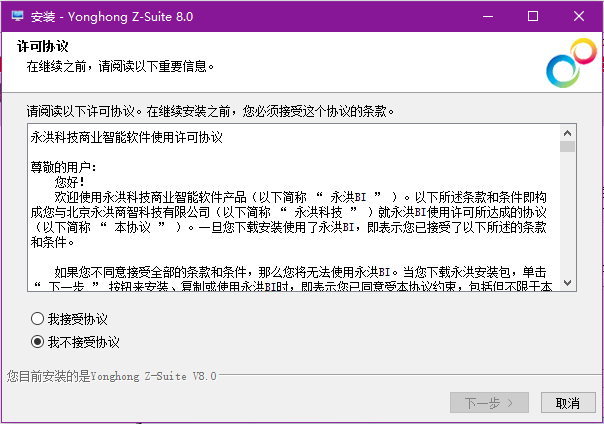Click the text 在继续之前，请阅读以下重要信息。

pyautogui.click(x=120, y=66)
